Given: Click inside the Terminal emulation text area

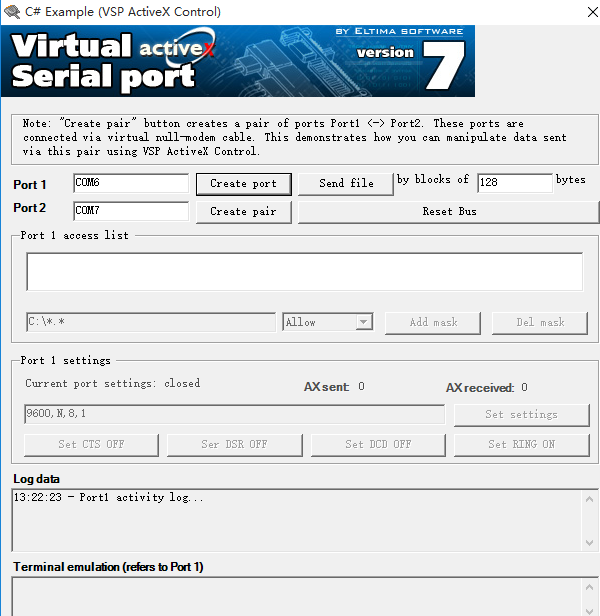Looking at the screenshot, I should point(297,597).
